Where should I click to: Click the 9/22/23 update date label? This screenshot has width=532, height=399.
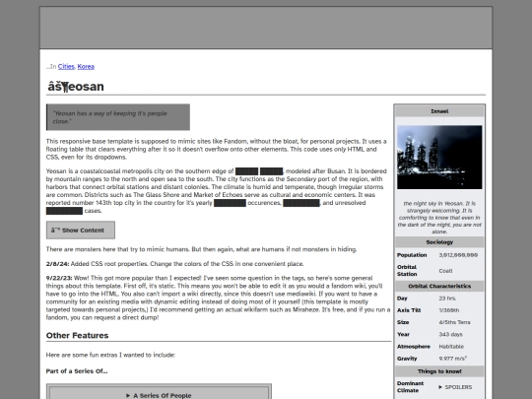pyautogui.click(x=59, y=278)
